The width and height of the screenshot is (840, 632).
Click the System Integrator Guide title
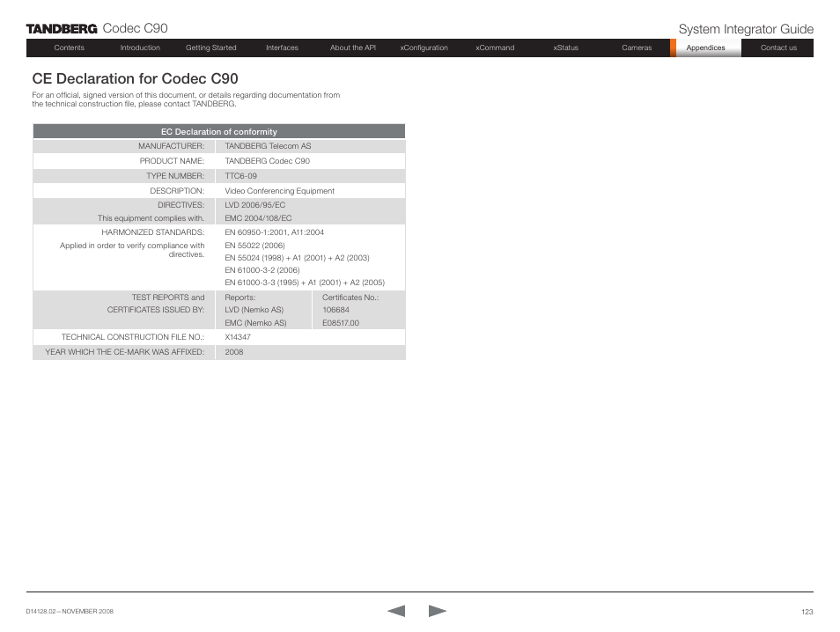click(x=746, y=29)
